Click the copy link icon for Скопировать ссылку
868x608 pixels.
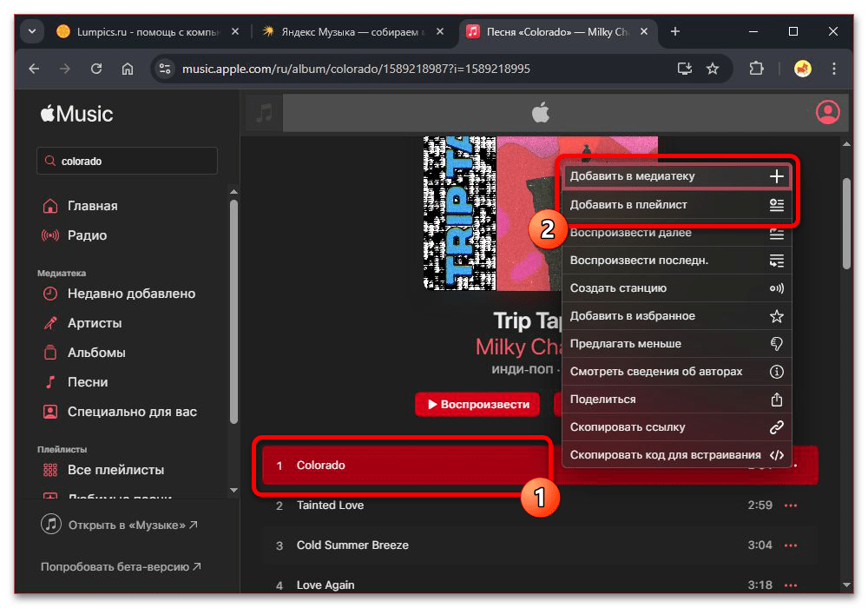(778, 426)
